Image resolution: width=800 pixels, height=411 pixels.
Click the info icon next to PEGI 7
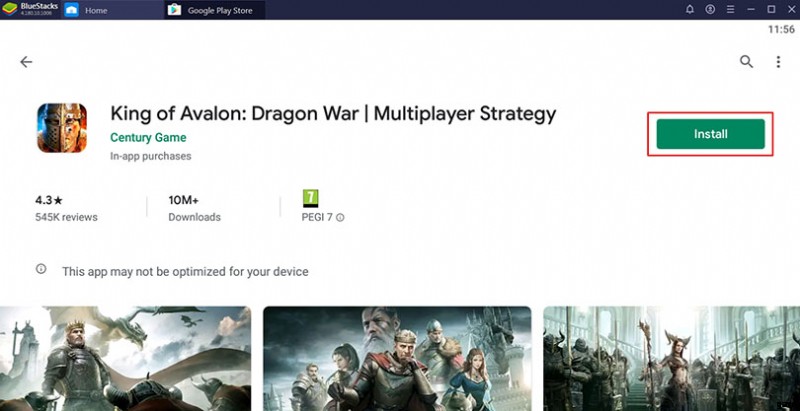[x=340, y=217]
